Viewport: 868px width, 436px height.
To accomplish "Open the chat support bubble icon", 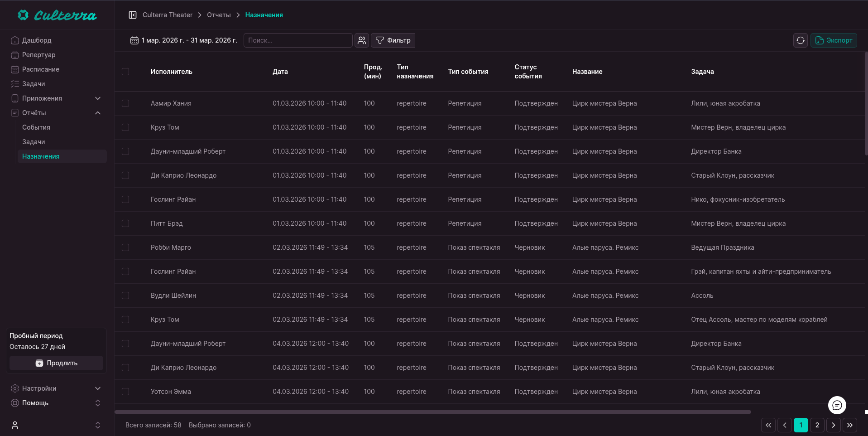I will pos(837,405).
